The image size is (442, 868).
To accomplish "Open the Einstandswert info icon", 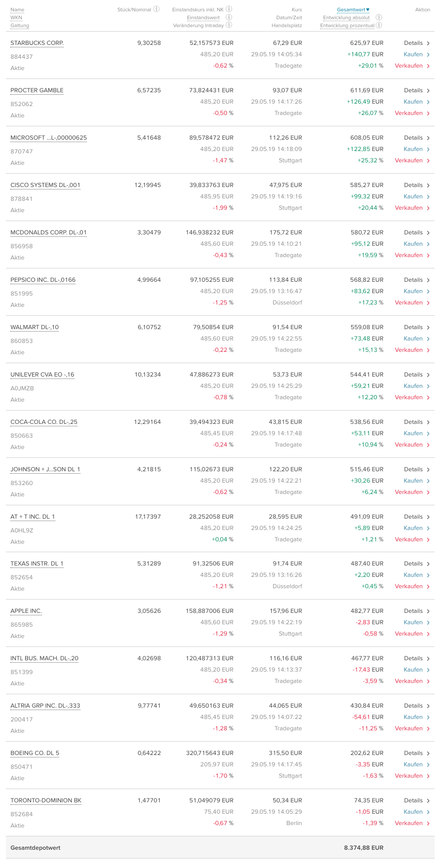I will 229,17.
